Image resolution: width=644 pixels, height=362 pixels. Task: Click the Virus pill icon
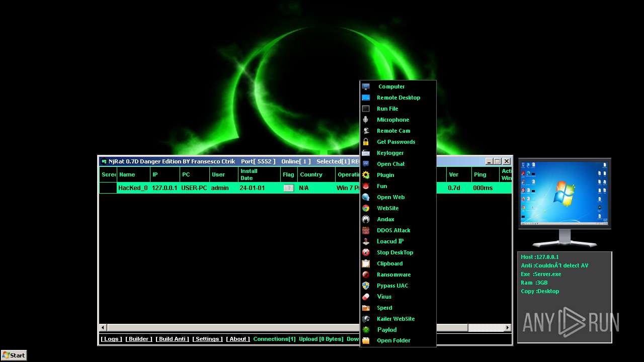[366, 297]
